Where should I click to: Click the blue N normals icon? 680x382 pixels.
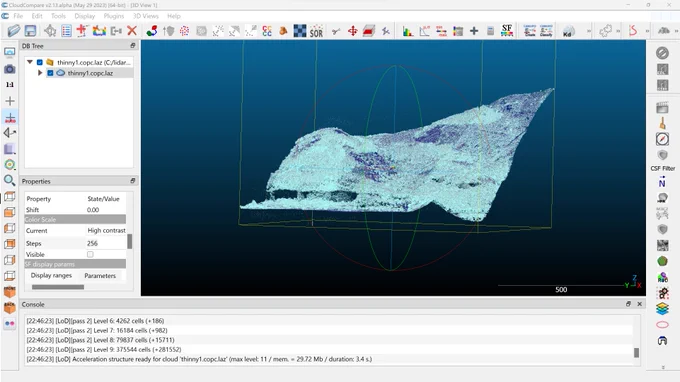(662, 183)
